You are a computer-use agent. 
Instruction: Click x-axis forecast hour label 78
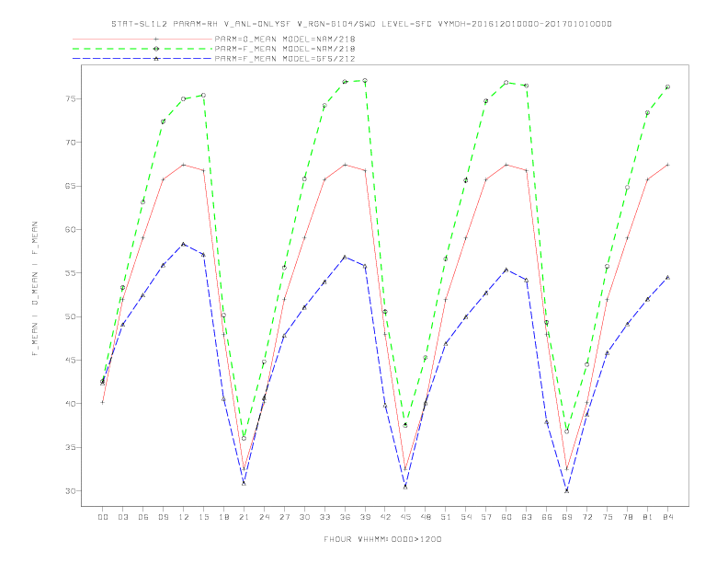click(628, 517)
